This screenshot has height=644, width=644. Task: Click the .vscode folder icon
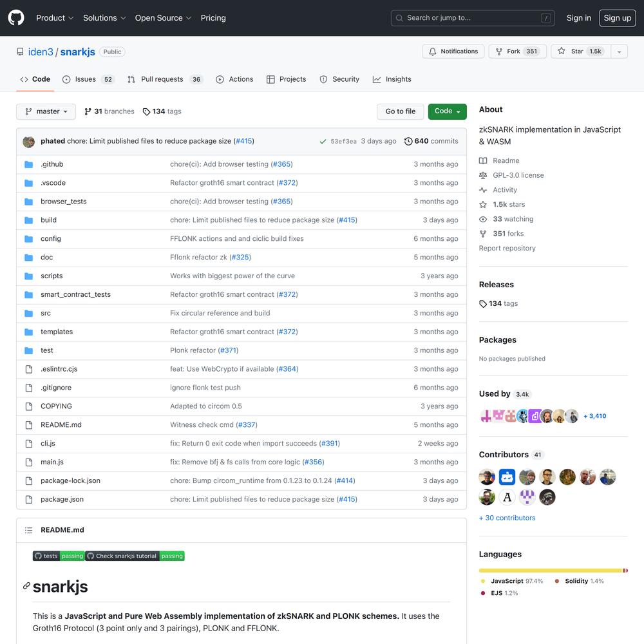(x=29, y=183)
